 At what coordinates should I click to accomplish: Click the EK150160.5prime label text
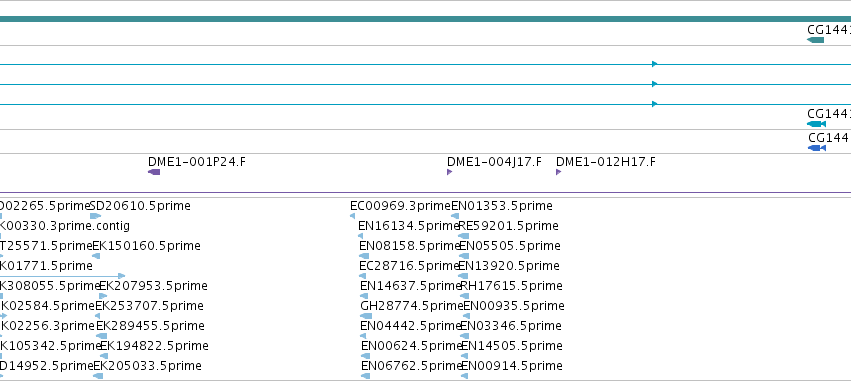(147, 246)
